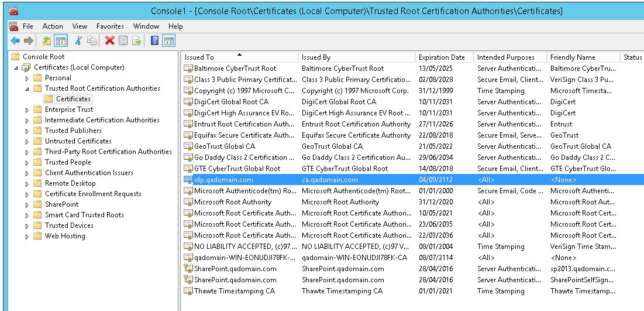Select the Thawte Timestamping CA certificate row
The height and width of the screenshot is (311, 644).
click(234, 291)
